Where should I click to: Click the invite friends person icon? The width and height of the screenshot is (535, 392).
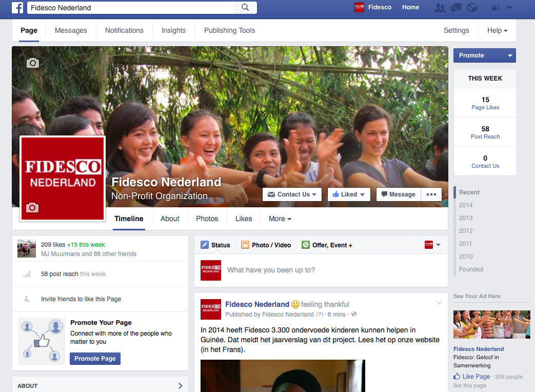[27, 299]
